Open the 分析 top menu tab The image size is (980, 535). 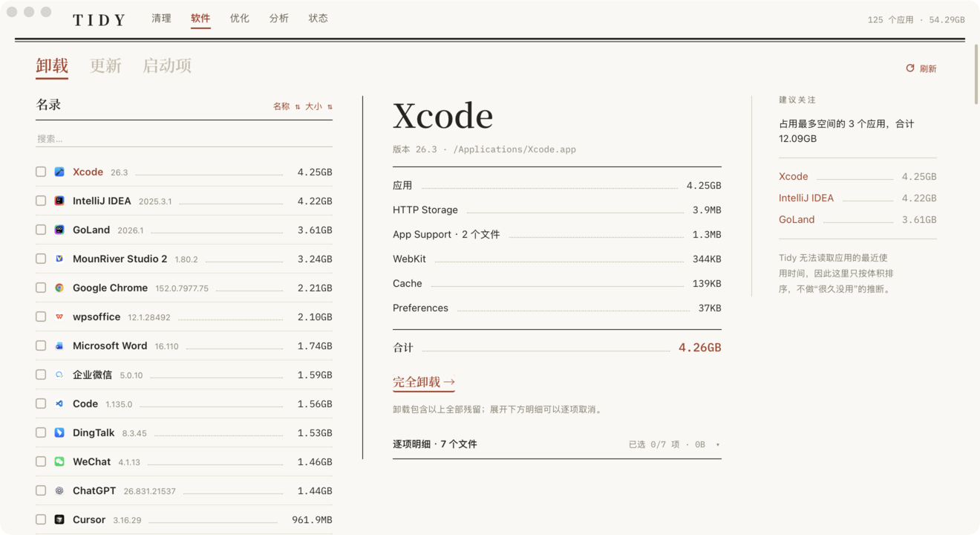(279, 19)
